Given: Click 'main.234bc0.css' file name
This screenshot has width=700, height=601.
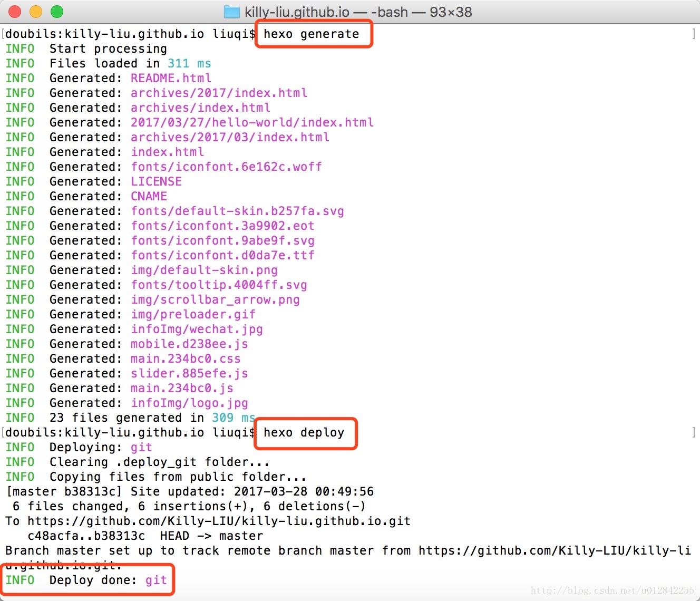Looking at the screenshot, I should click(x=186, y=359).
